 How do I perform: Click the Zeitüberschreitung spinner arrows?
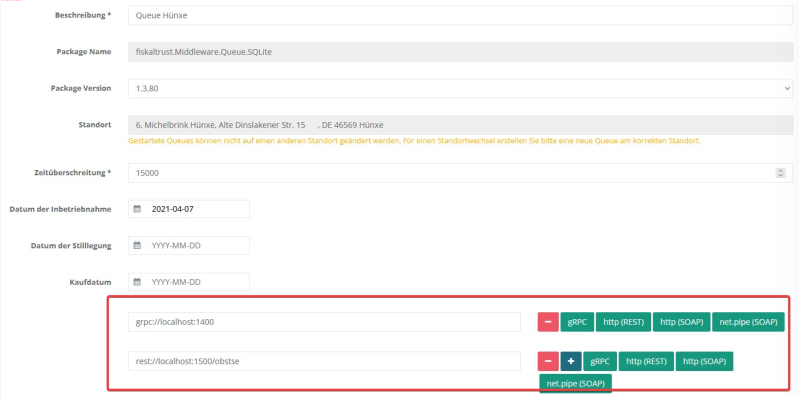780,173
